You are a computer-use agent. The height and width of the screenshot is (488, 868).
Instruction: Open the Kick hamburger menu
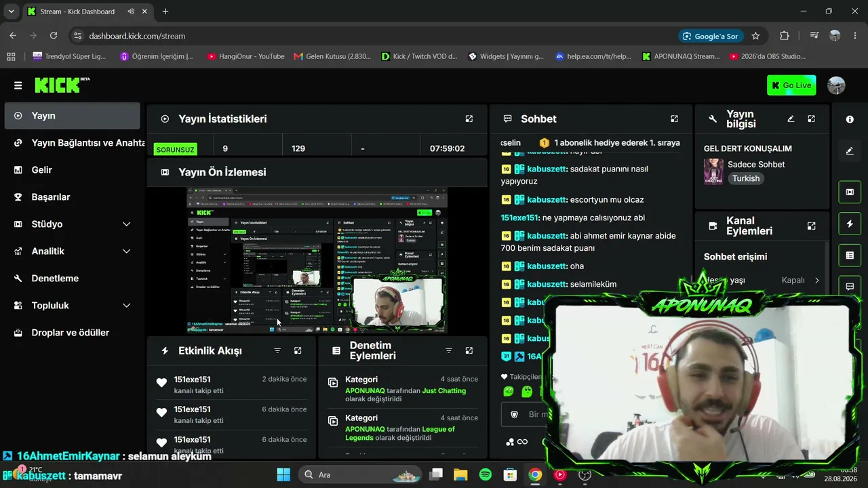[18, 85]
